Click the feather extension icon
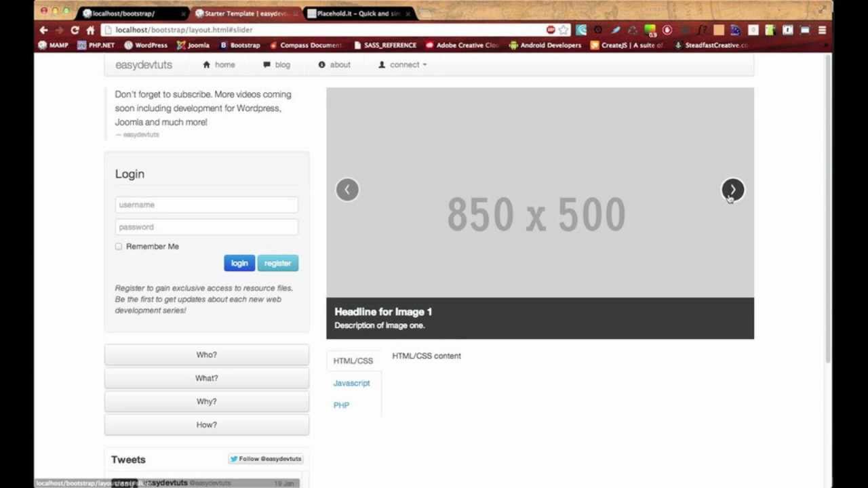868x488 pixels. point(616,30)
